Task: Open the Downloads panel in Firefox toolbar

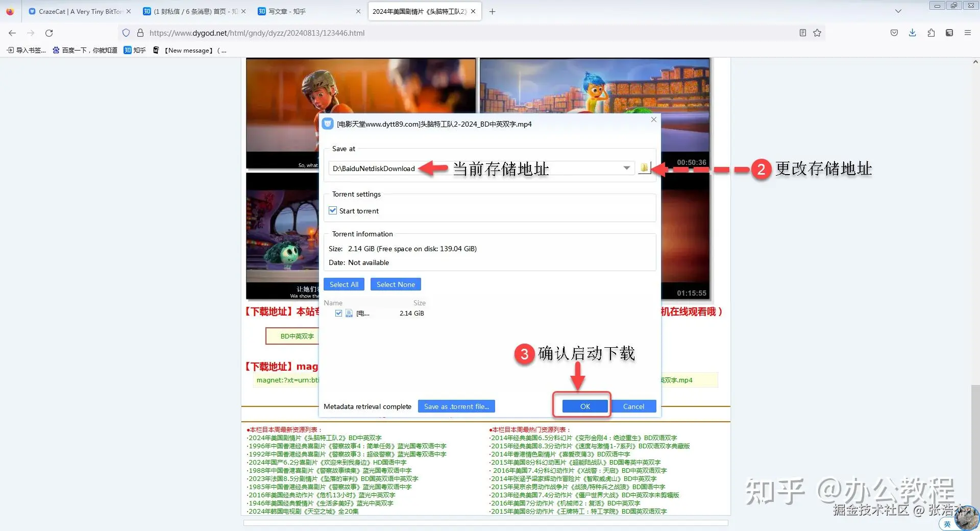Action: click(912, 33)
